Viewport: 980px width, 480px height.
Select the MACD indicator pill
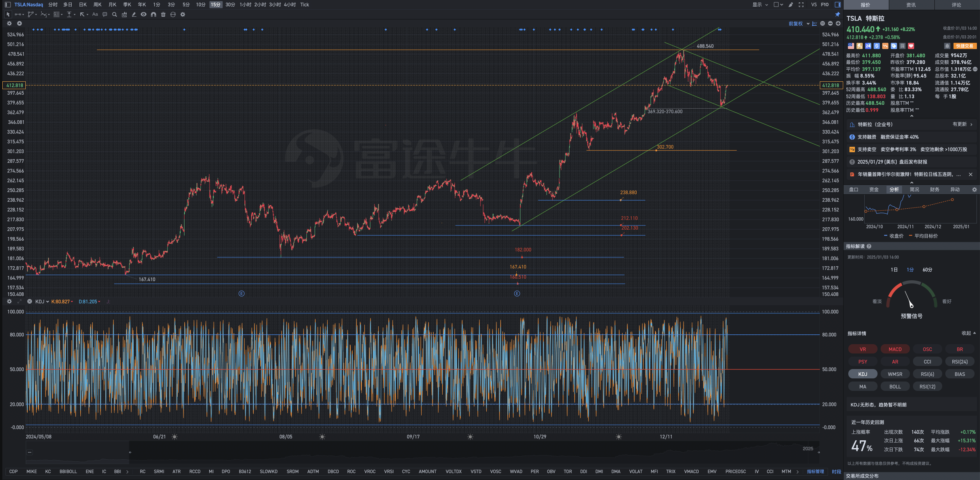[895, 349]
